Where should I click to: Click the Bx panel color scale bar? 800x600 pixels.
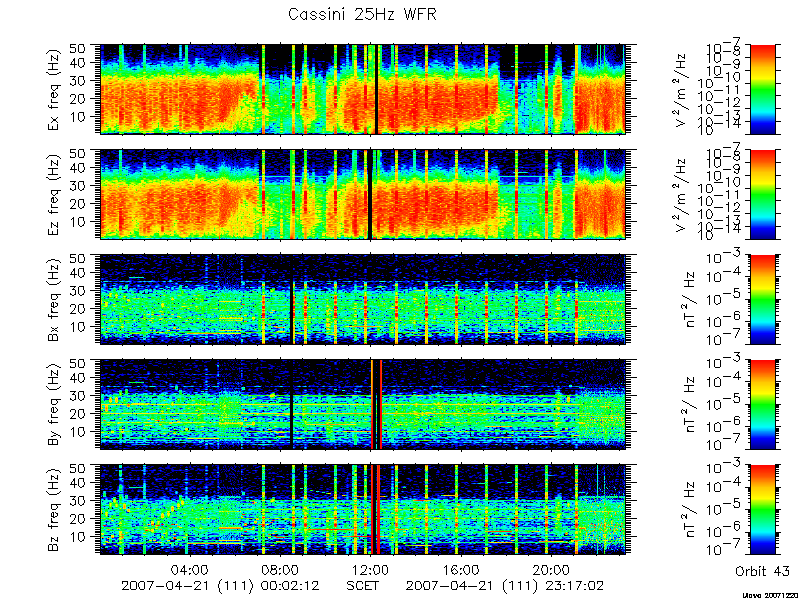(x=762, y=299)
